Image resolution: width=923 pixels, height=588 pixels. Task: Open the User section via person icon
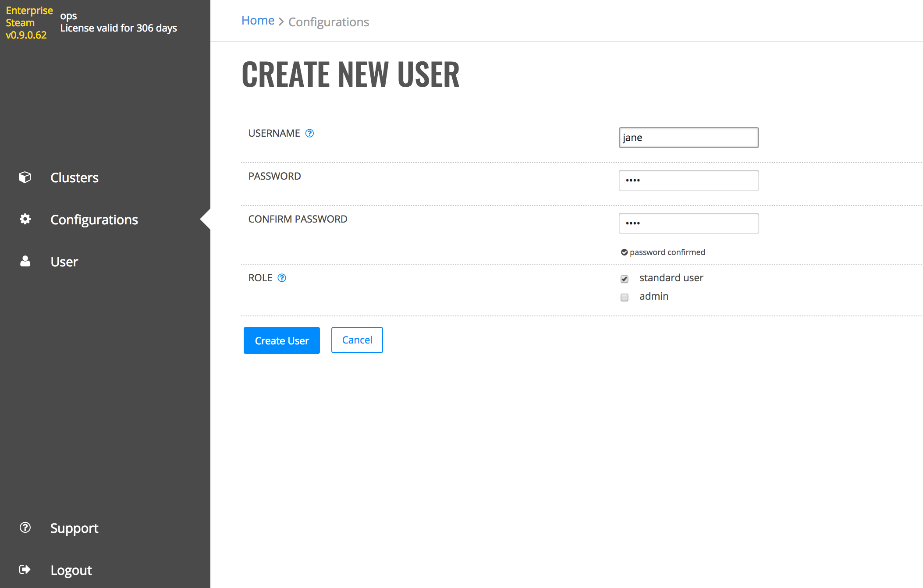tap(25, 261)
